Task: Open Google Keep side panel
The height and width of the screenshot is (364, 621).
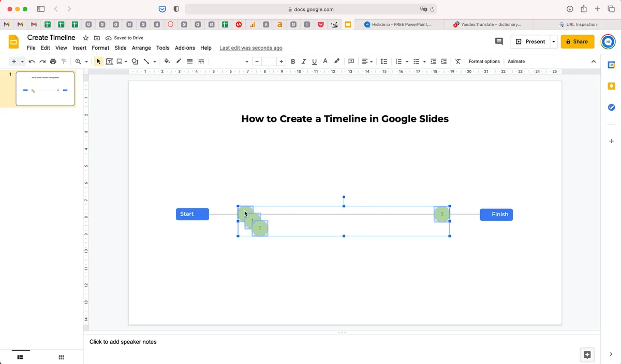Action: point(611,86)
